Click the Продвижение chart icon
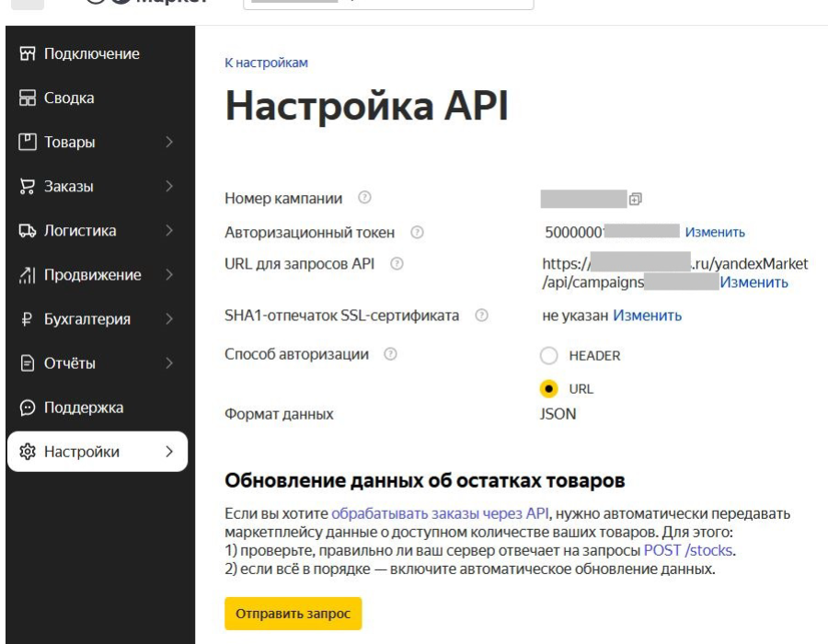Screen dimensions: 828x644 28,275
